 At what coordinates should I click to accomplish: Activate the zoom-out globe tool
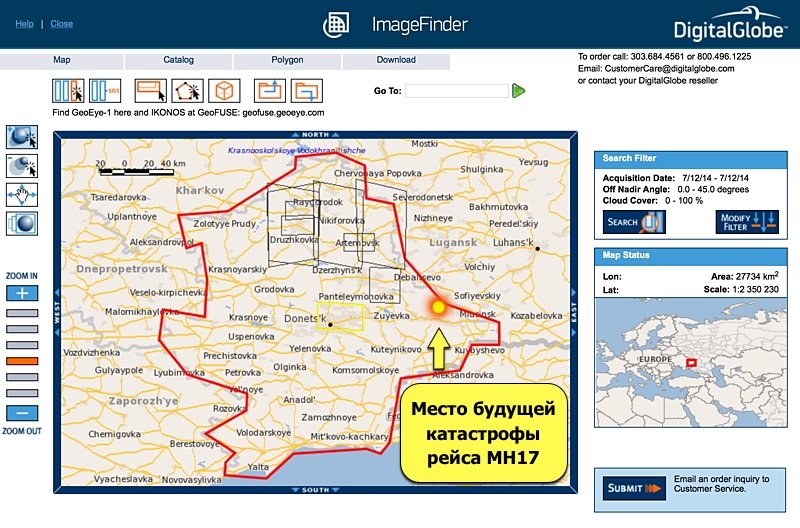pyautogui.click(x=22, y=165)
